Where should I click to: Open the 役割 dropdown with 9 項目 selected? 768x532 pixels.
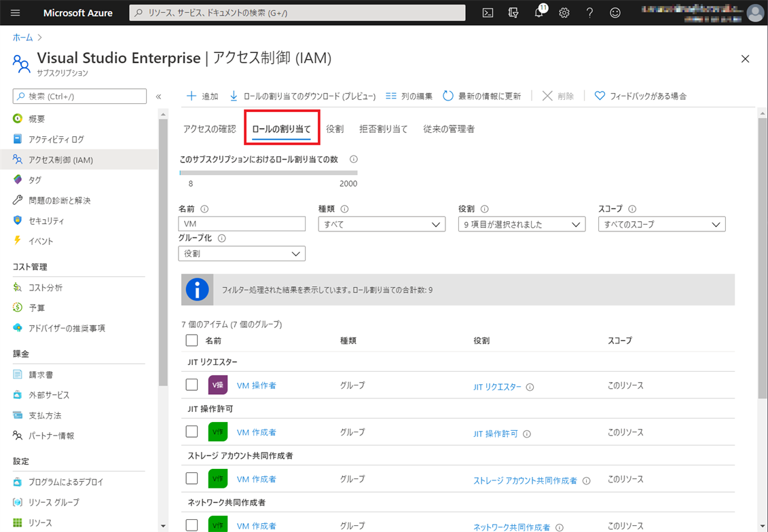(x=522, y=224)
